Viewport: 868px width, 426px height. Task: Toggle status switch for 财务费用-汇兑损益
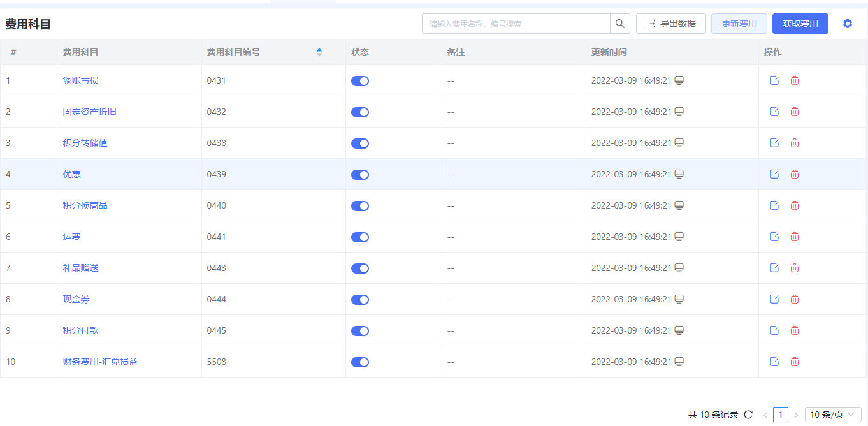click(360, 362)
